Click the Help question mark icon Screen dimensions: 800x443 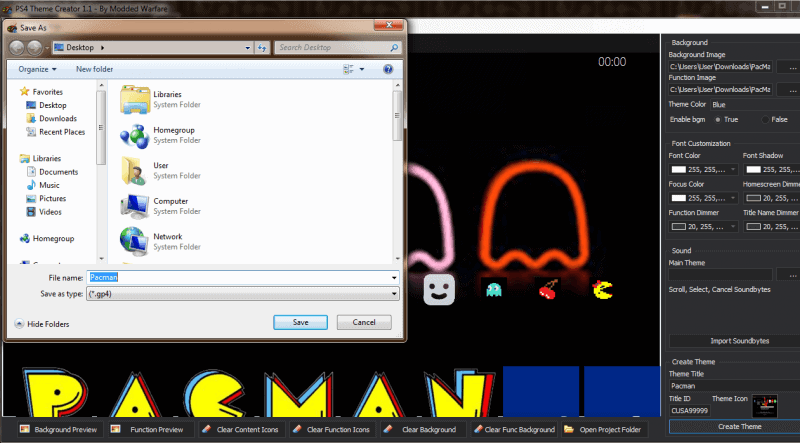388,69
